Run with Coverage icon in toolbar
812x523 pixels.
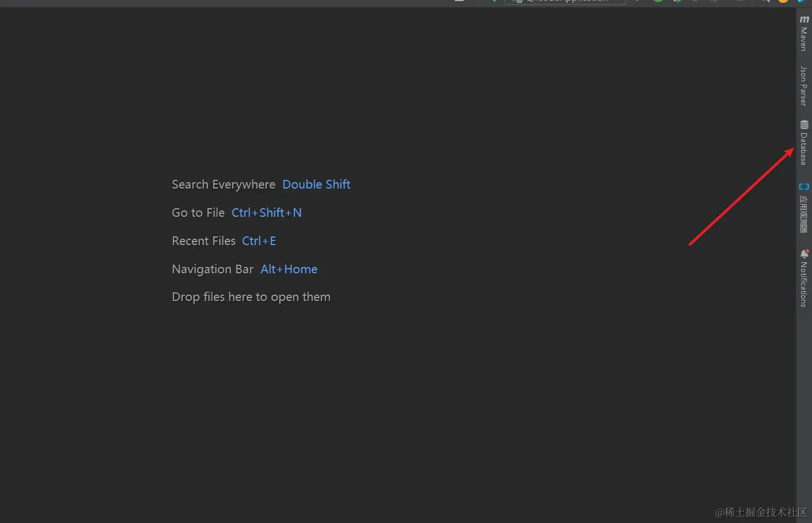(676, 1)
